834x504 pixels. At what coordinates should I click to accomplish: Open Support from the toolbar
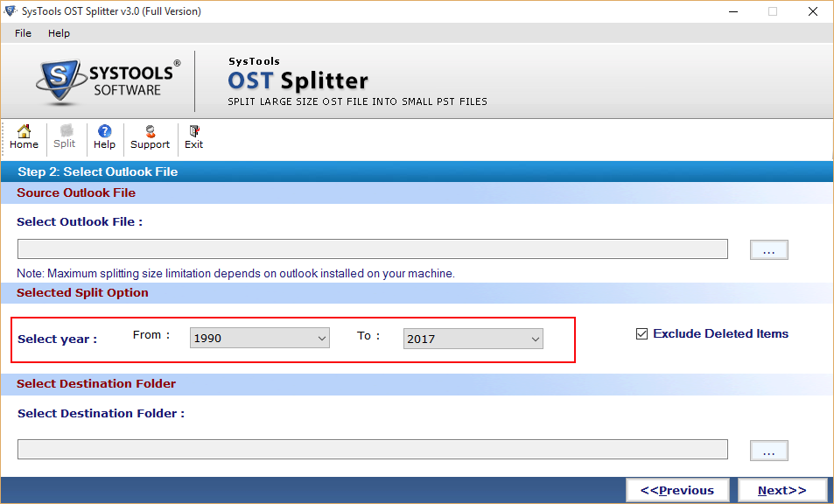pos(150,137)
